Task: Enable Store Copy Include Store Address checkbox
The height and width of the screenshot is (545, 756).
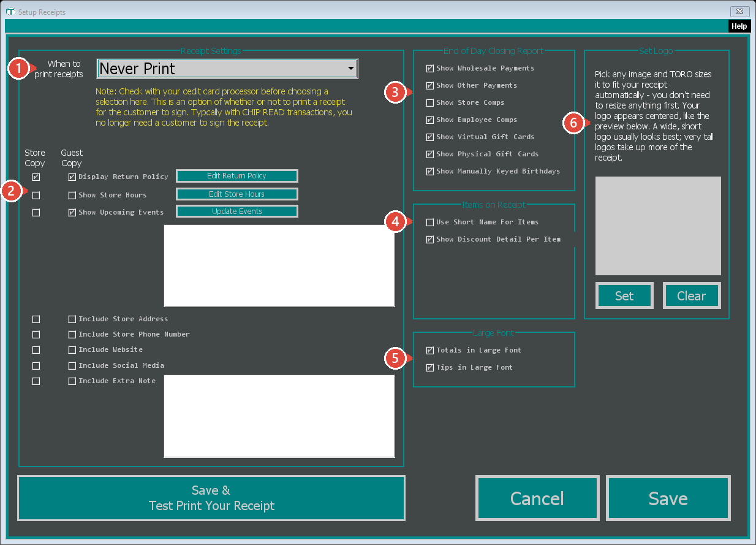Action: [36, 319]
